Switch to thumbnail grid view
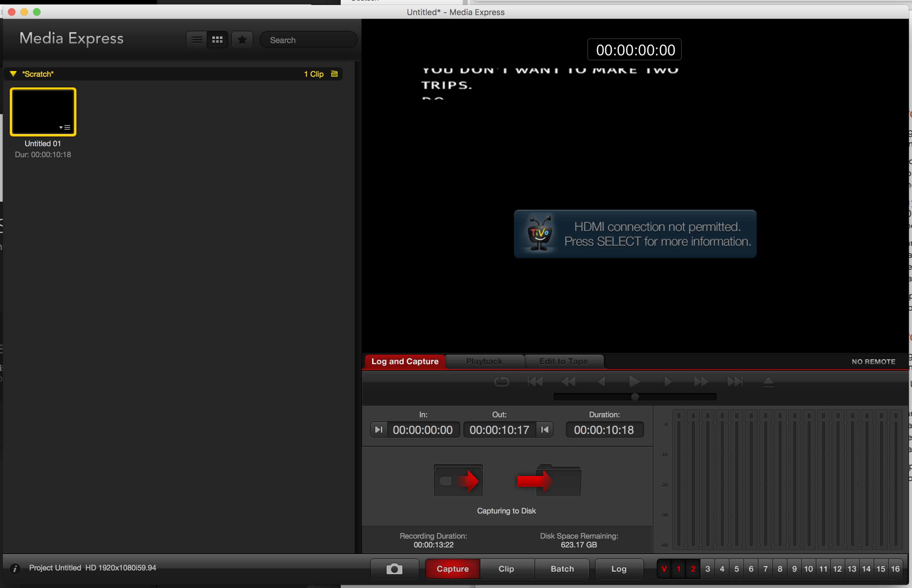This screenshot has height=588, width=912. tap(217, 40)
